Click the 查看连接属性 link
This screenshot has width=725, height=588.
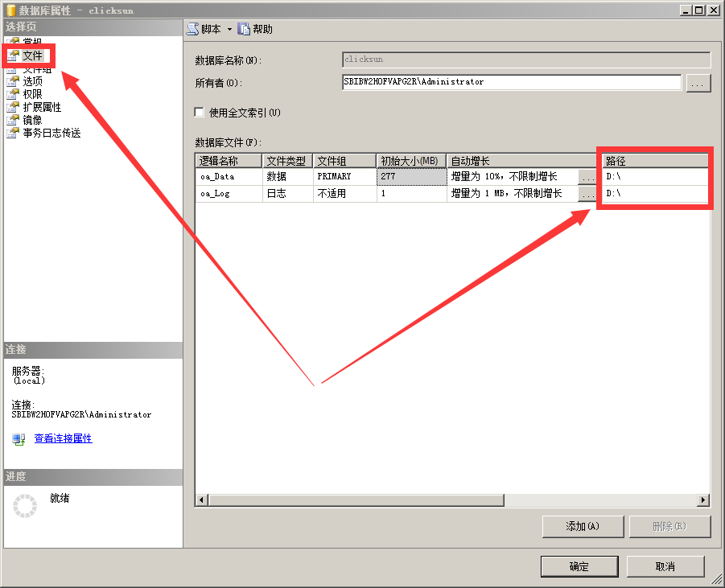[x=63, y=438]
